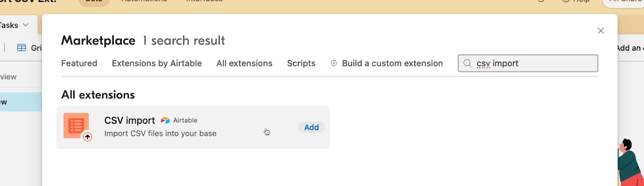Open Extensions by Airtable tab
This screenshot has height=186, width=644.
[x=157, y=63]
